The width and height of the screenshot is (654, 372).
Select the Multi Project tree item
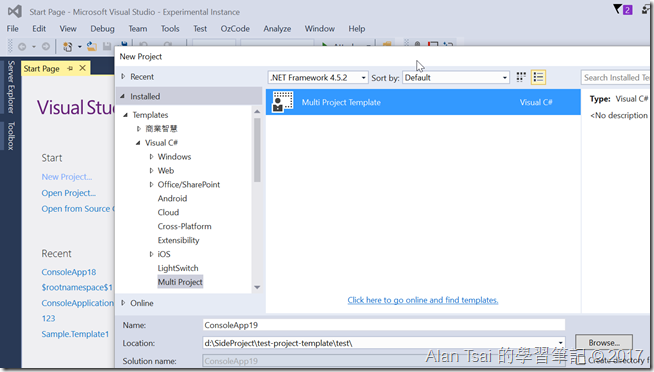(x=180, y=282)
